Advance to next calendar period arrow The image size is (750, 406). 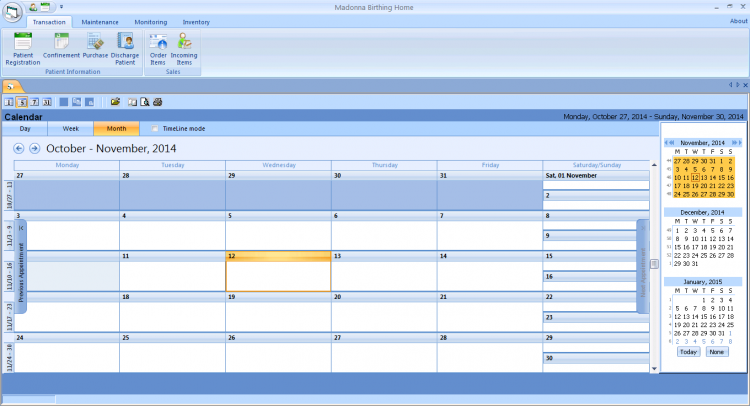[35, 148]
